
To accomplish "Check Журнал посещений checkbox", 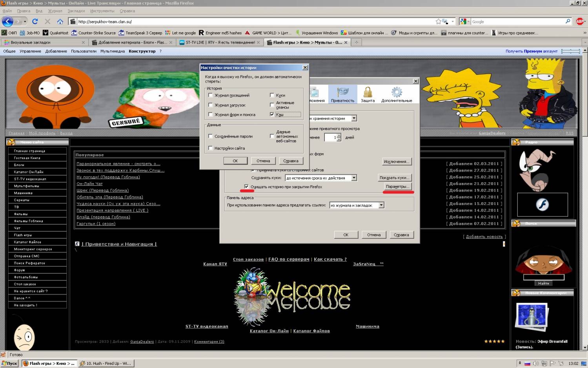I will tap(211, 95).
